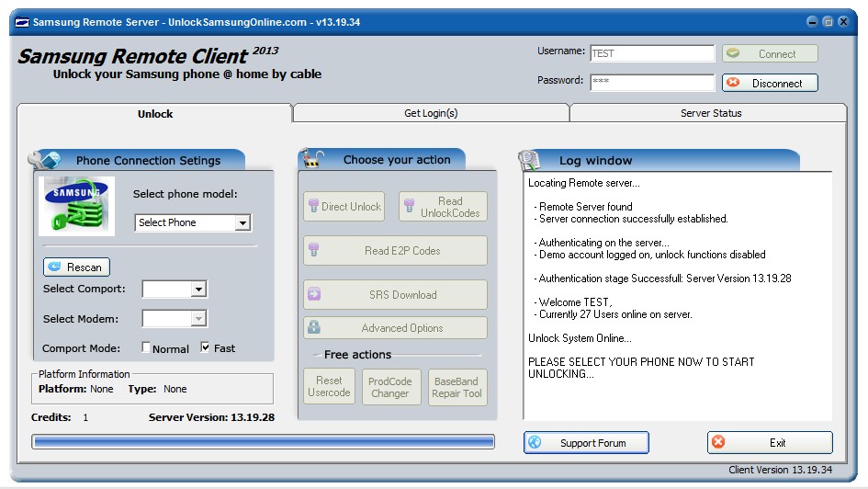Click the green icon on Connect button
Viewport: 868px width, 489px height.
tap(733, 53)
